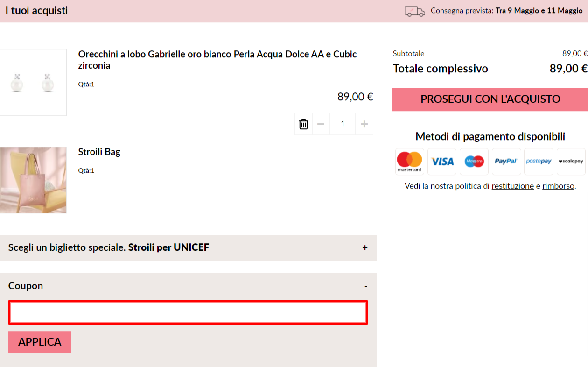Select the Postepay payment icon
The image size is (588, 367).
539,162
